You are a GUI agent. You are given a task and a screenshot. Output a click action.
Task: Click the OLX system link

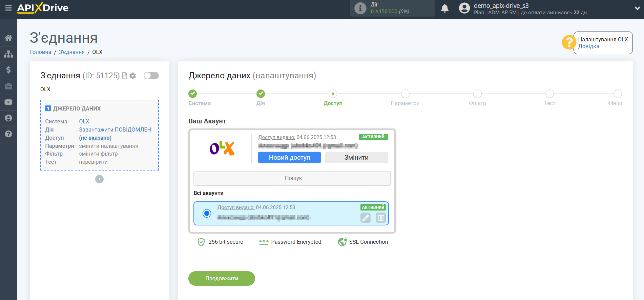pos(84,121)
